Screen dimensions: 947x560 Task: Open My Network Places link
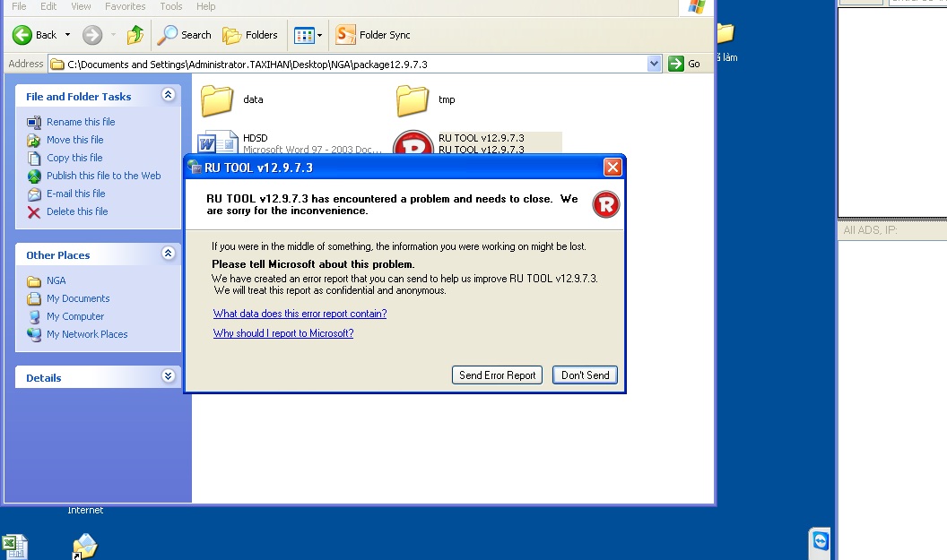[87, 334]
